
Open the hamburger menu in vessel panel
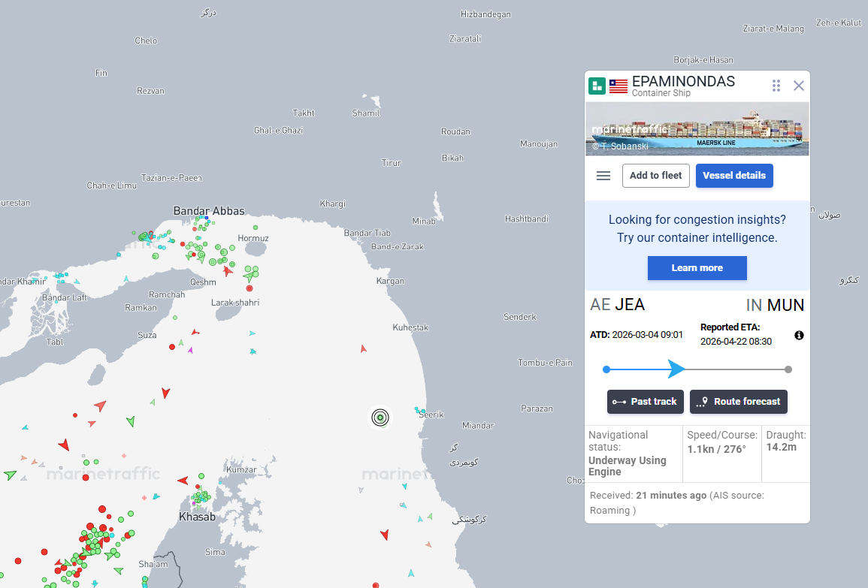pyautogui.click(x=603, y=176)
